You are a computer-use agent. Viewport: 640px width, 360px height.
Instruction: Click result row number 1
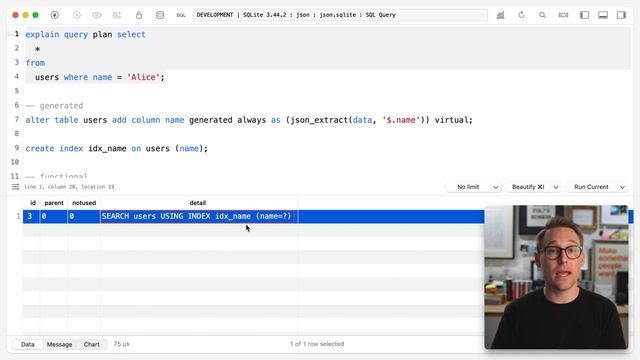point(18,216)
